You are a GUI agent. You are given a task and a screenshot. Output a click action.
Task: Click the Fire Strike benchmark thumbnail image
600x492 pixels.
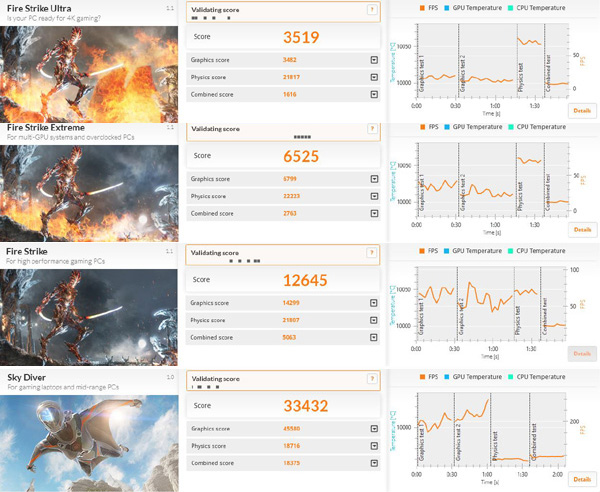(89, 317)
